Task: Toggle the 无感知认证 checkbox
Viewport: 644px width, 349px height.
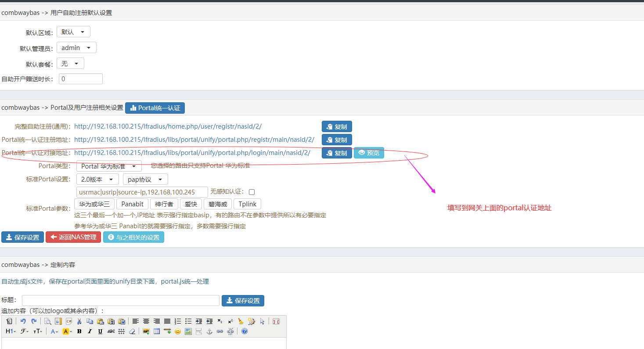Action: (x=252, y=192)
